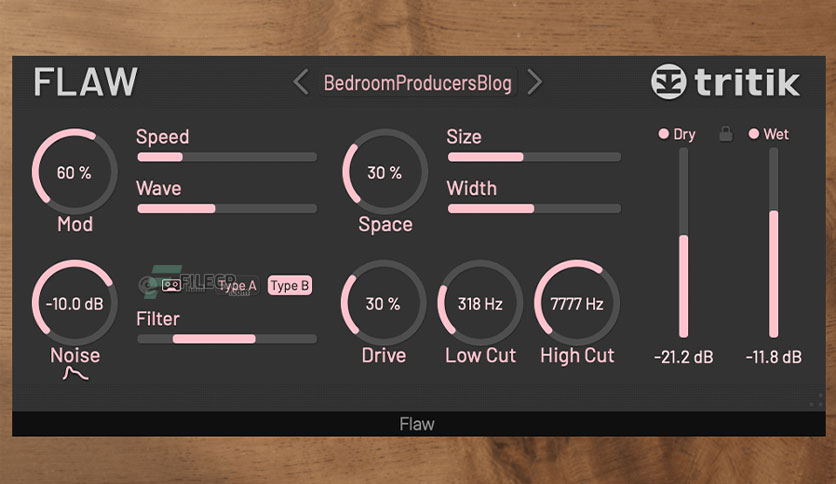Click the tritik logo
836x484 pixels.
pyautogui.click(x=725, y=82)
